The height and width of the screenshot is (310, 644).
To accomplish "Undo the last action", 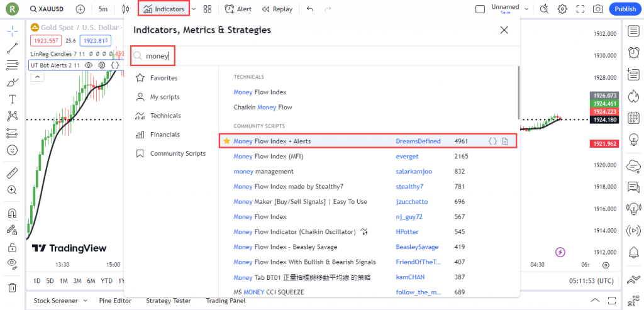I will (x=310, y=9).
